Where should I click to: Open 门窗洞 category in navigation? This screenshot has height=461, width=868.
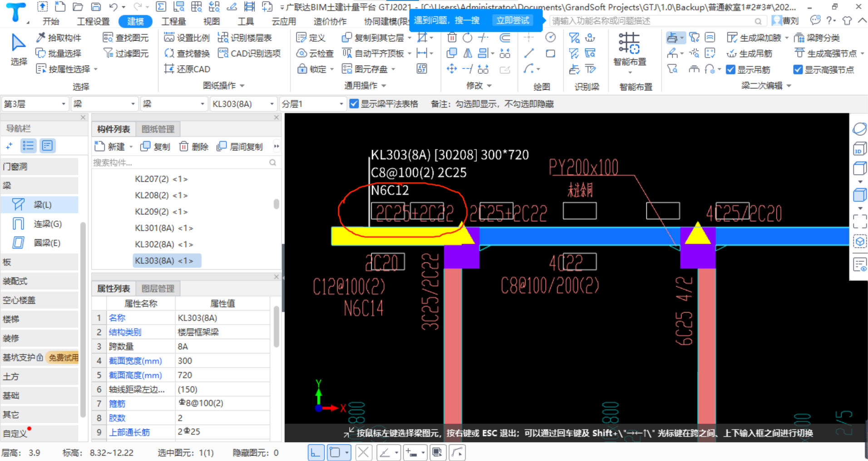coord(39,167)
